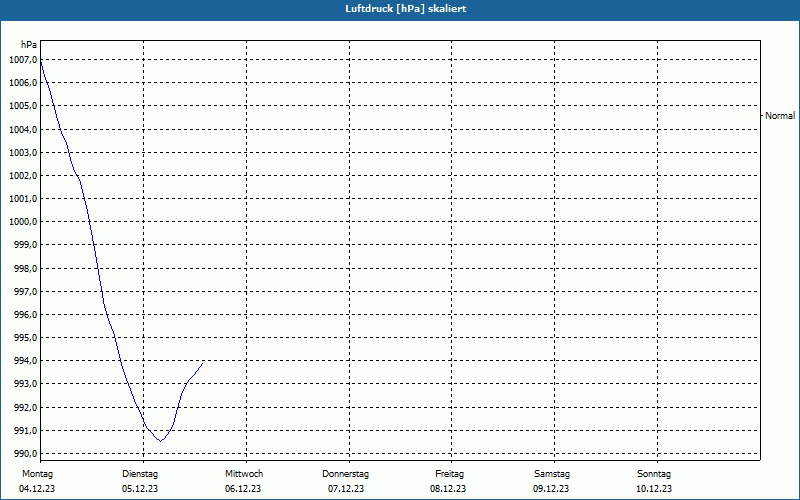Click the date 07.12.23
800x500 pixels.
point(346,489)
